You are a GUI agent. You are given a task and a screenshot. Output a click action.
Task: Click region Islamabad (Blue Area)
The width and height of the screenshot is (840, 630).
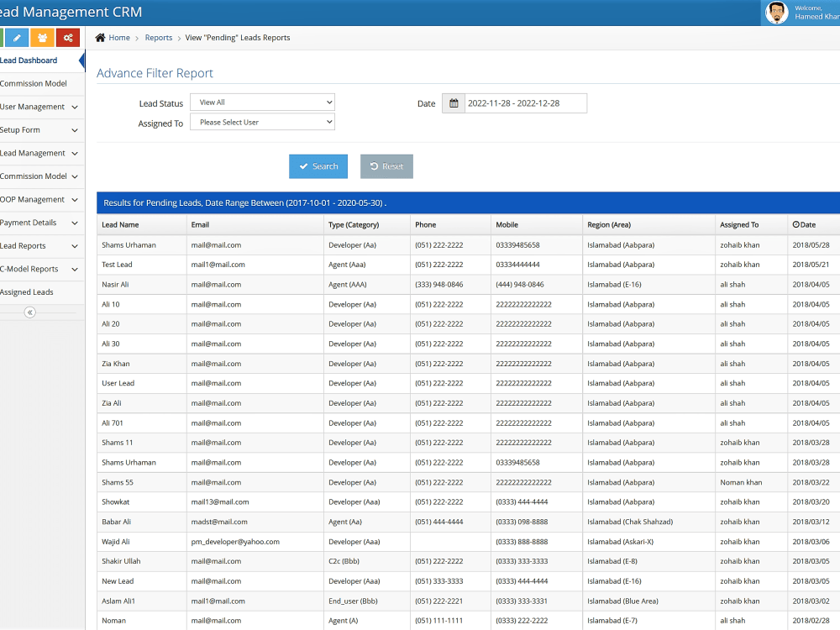click(x=623, y=601)
